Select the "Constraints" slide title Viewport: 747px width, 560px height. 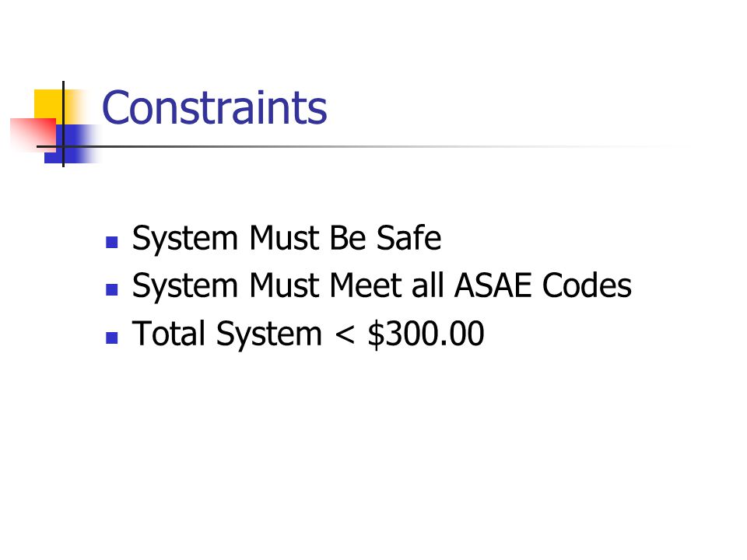pyautogui.click(x=215, y=107)
